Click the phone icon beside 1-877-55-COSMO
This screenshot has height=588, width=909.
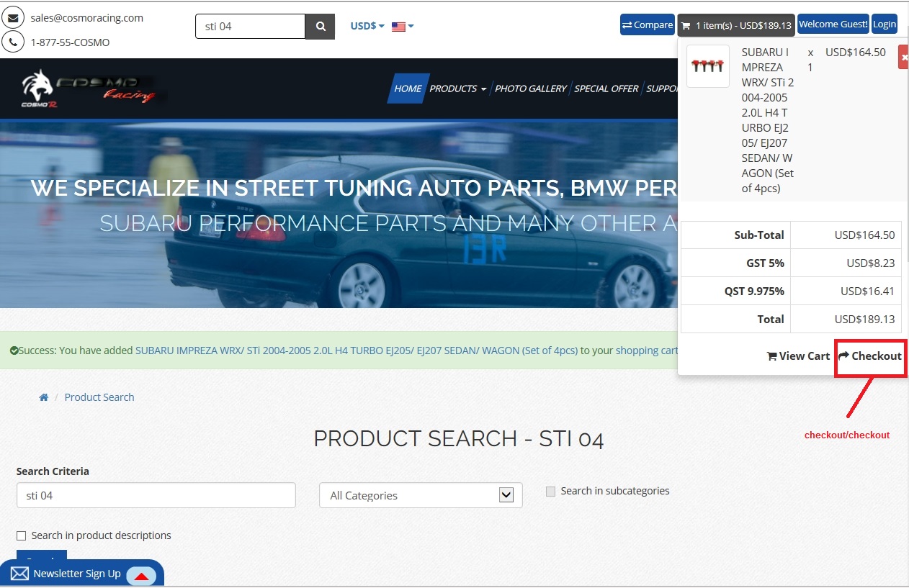14,42
